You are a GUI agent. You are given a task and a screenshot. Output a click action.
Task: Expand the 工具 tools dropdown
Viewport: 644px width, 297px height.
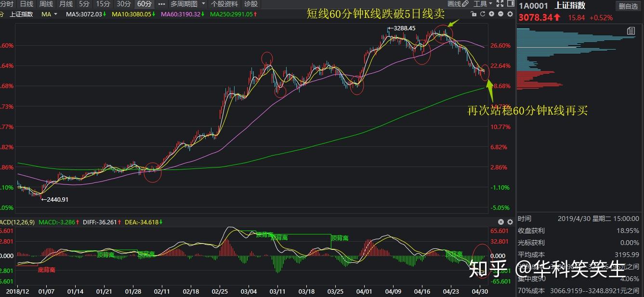coord(483,4)
